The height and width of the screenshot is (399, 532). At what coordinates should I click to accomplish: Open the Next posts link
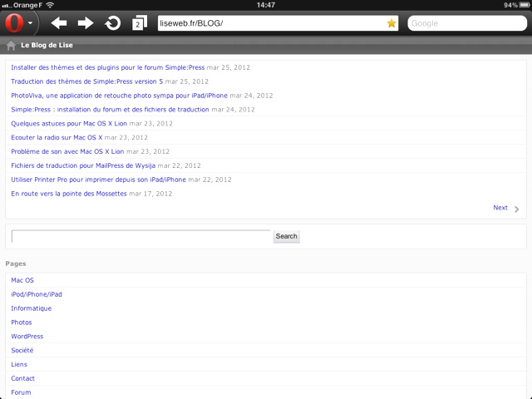(500, 208)
